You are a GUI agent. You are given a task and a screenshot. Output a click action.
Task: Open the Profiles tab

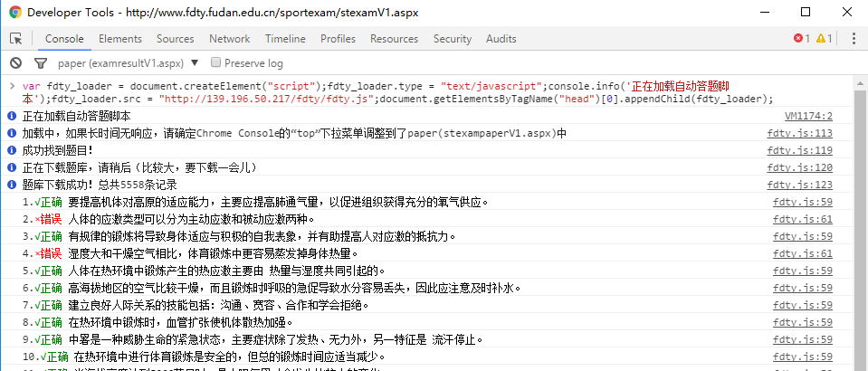click(338, 39)
